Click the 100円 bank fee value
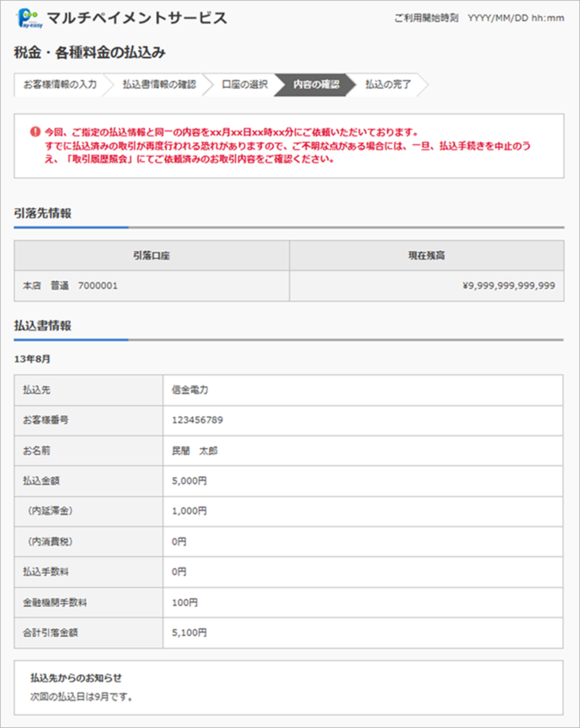 [185, 603]
